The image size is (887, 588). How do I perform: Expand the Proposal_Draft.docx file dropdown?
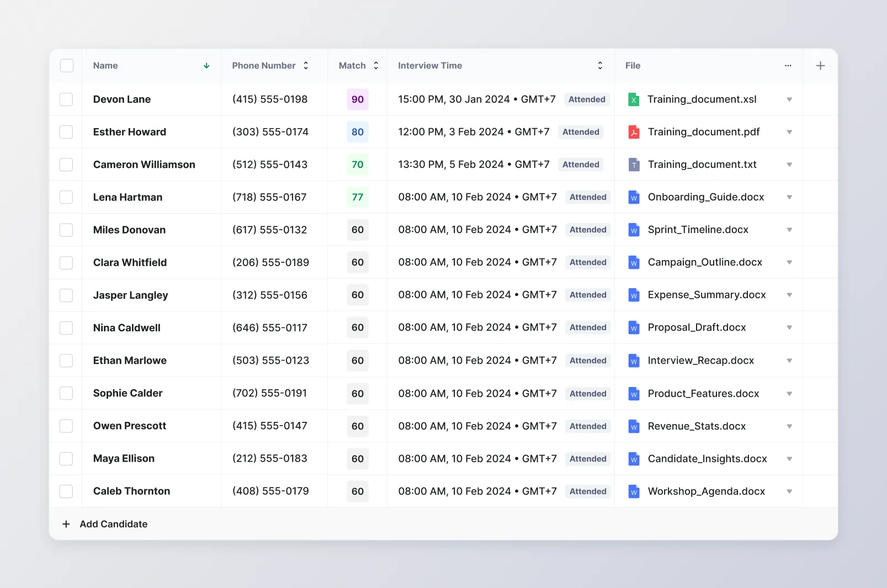coord(789,328)
